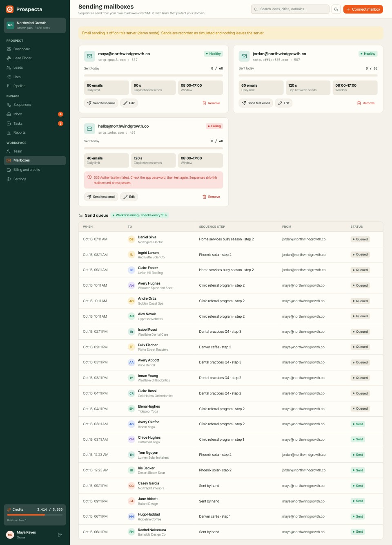Click the Healthy badge on maya mailbox
The height and width of the screenshot is (545, 392).
pyautogui.click(x=214, y=54)
